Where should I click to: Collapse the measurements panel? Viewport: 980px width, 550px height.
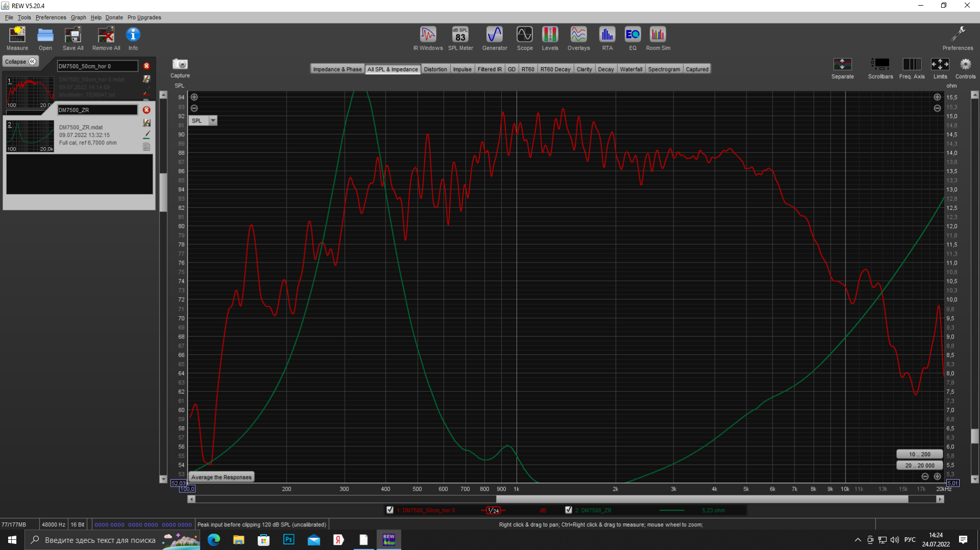tap(21, 61)
